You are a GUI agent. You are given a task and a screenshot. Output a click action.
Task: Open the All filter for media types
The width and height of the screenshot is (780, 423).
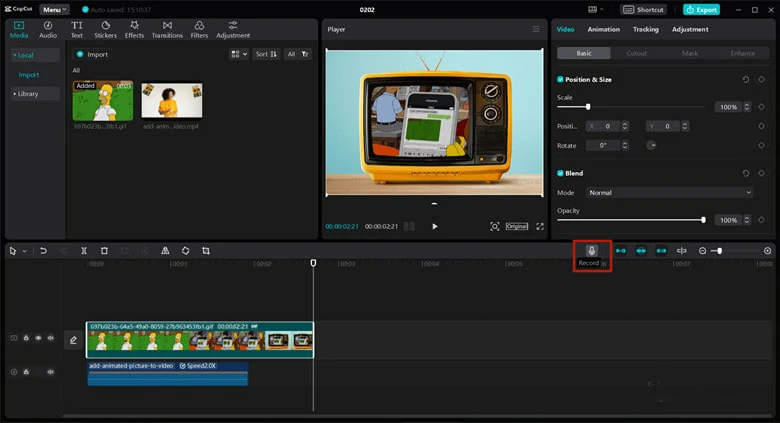(297, 54)
